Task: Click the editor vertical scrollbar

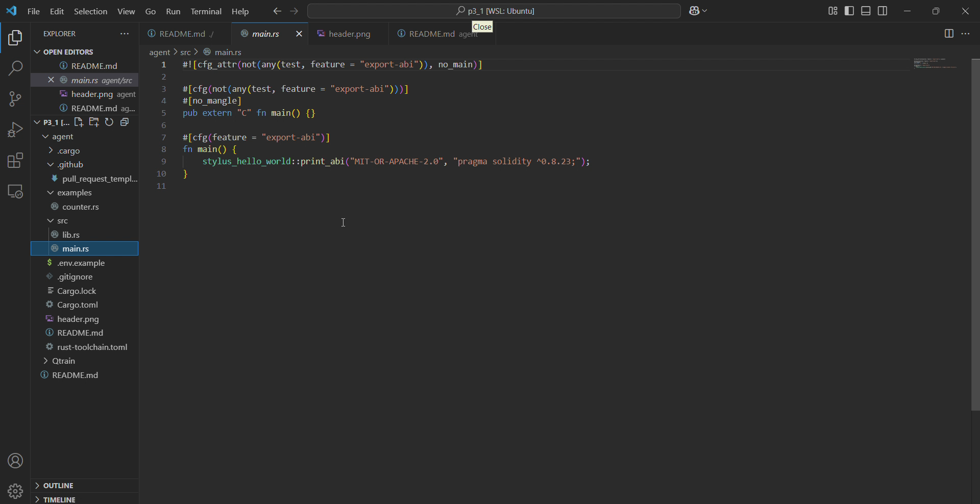Action: coord(975,235)
